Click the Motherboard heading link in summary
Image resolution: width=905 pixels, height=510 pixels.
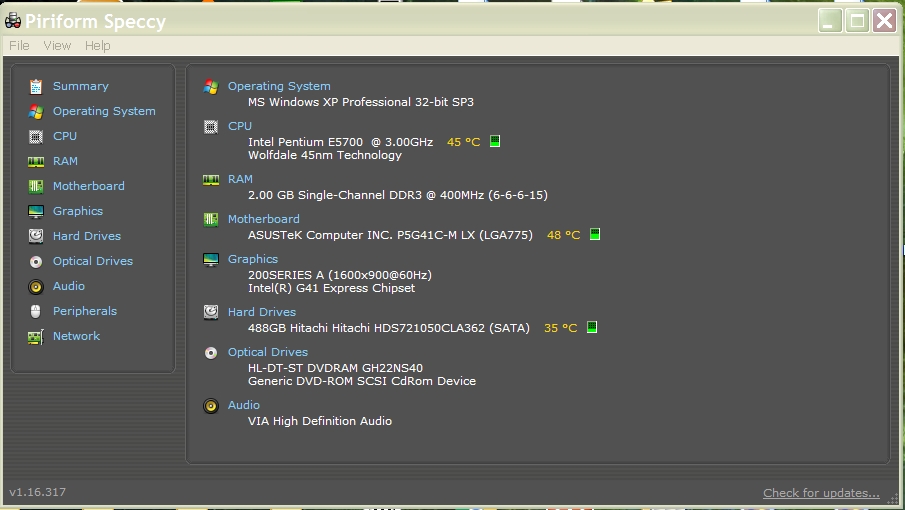tap(264, 219)
